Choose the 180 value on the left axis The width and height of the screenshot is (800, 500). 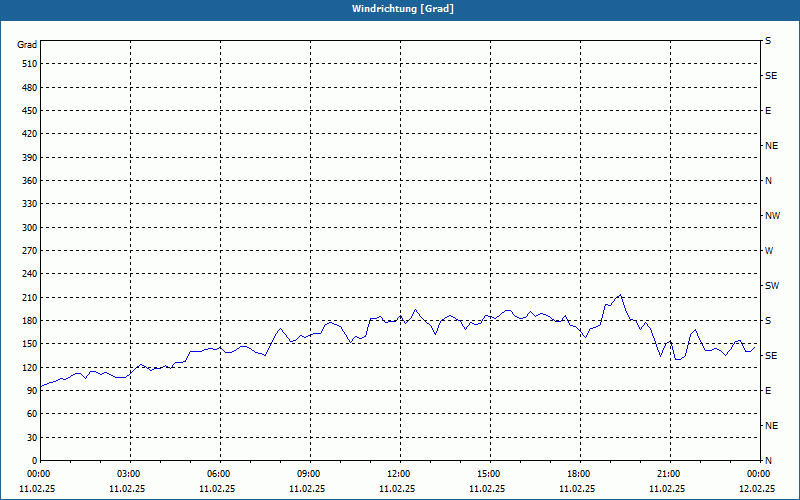point(30,321)
